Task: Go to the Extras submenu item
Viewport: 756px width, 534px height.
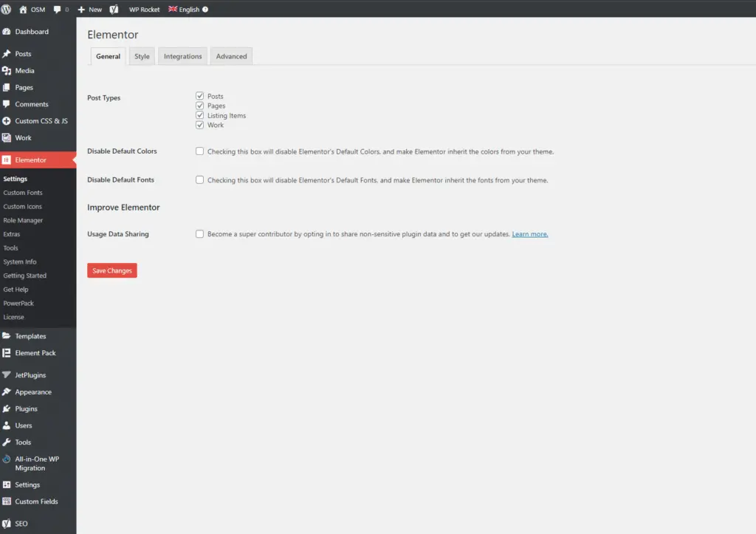Action: point(12,234)
